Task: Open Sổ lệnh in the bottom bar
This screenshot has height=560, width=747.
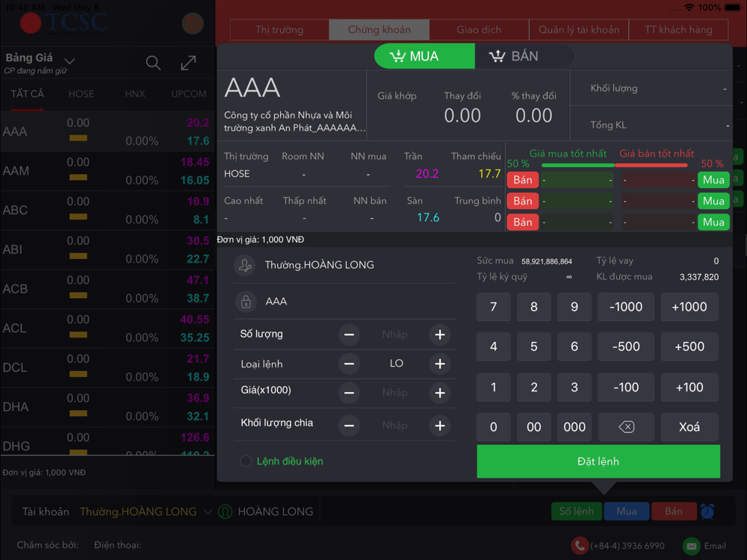Action: pos(577,511)
